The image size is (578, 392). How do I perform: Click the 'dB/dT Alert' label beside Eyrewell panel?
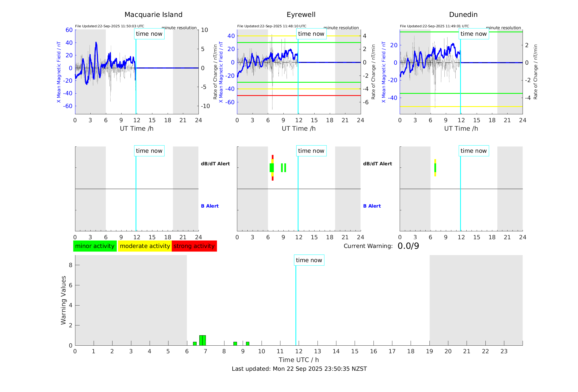[x=377, y=164]
